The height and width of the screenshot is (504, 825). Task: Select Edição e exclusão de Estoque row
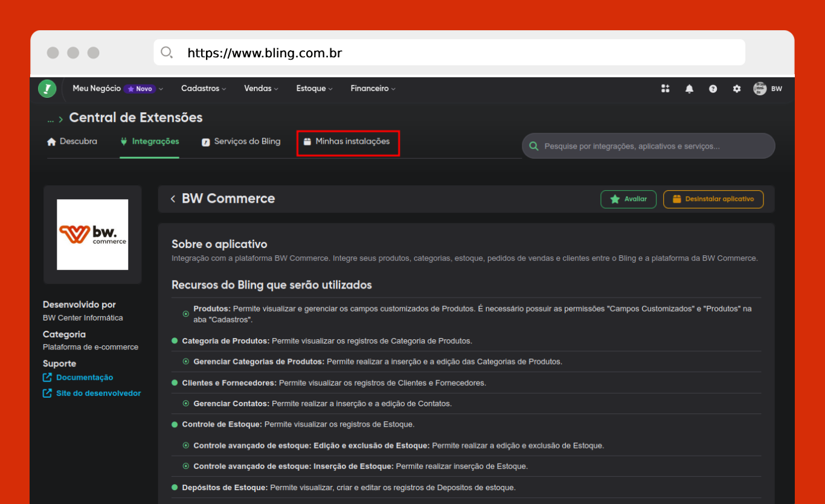[466, 445]
